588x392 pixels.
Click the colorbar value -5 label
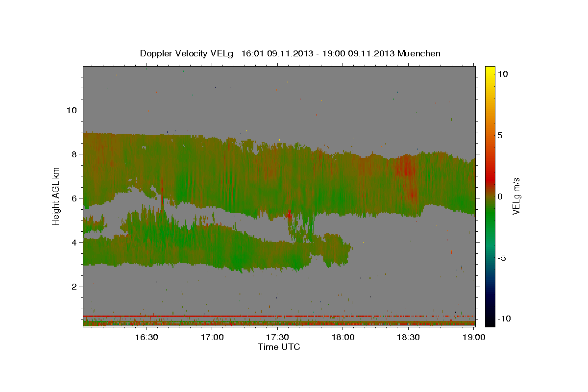pos(502,257)
